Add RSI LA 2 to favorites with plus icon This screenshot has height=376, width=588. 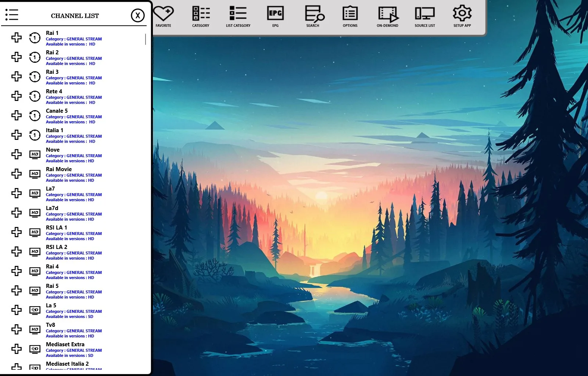coord(17,252)
